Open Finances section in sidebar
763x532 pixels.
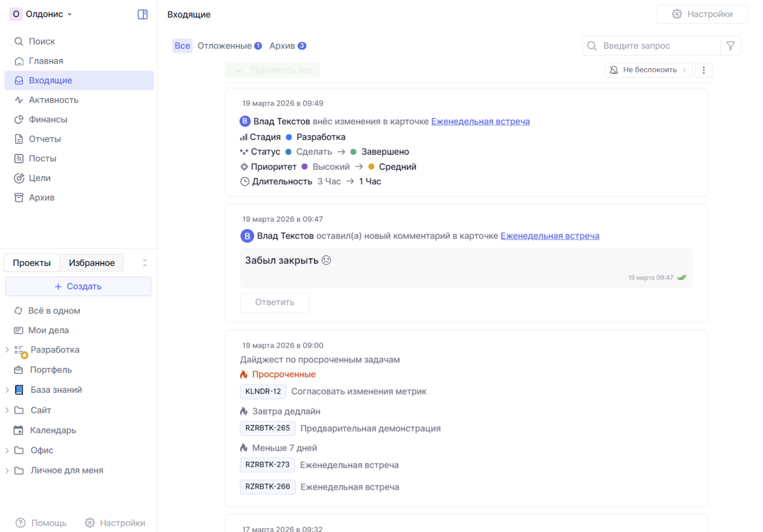(x=48, y=120)
